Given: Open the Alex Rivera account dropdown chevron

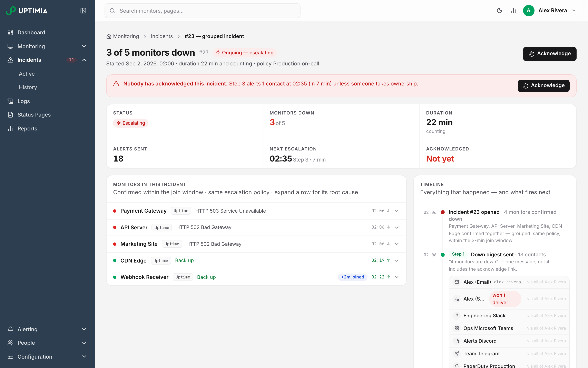Looking at the screenshot, I should (574, 10).
